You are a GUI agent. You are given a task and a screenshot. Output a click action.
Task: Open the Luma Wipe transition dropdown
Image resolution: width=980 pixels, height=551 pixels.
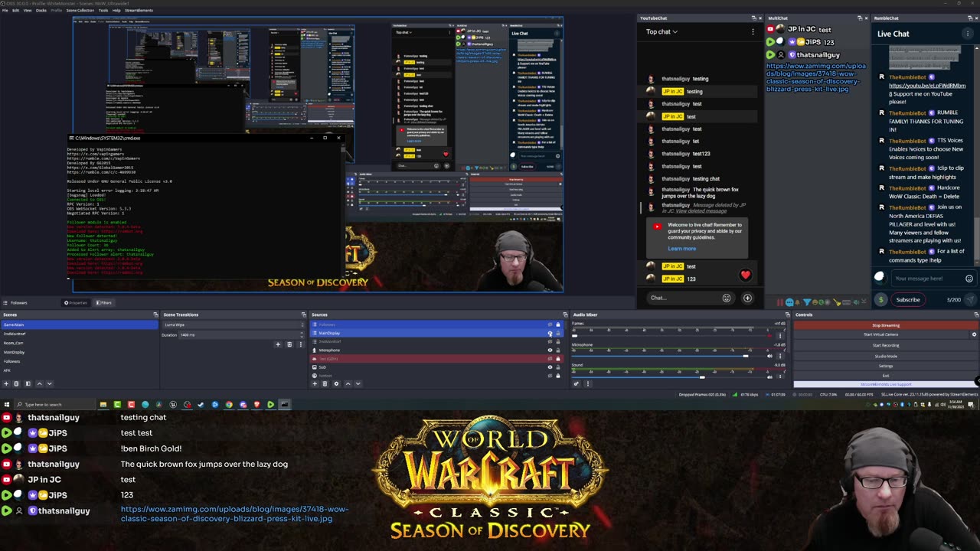tap(234, 324)
